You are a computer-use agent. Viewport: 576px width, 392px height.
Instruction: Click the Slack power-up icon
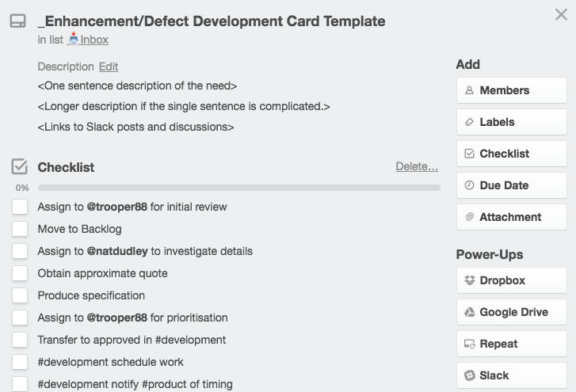click(470, 375)
